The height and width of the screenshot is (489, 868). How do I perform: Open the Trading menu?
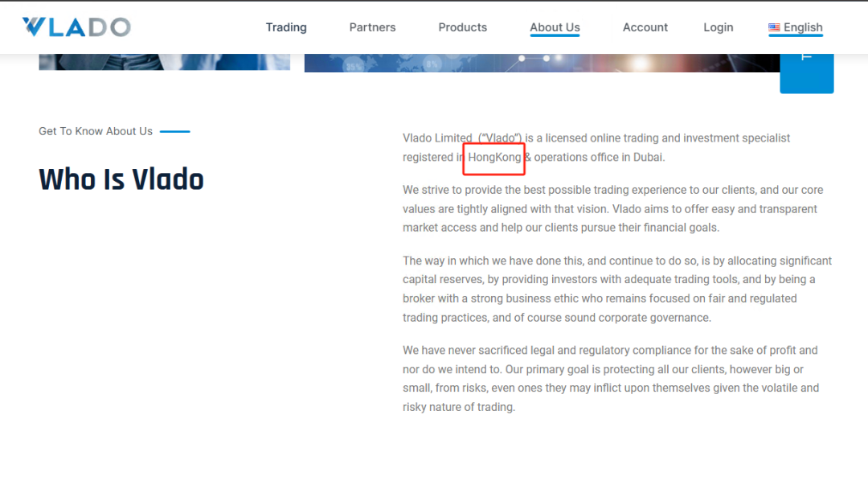[286, 27]
